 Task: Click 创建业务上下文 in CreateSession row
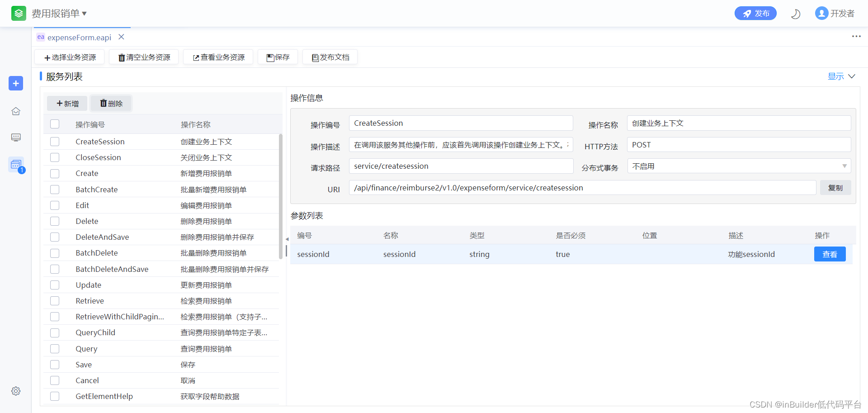(206, 142)
